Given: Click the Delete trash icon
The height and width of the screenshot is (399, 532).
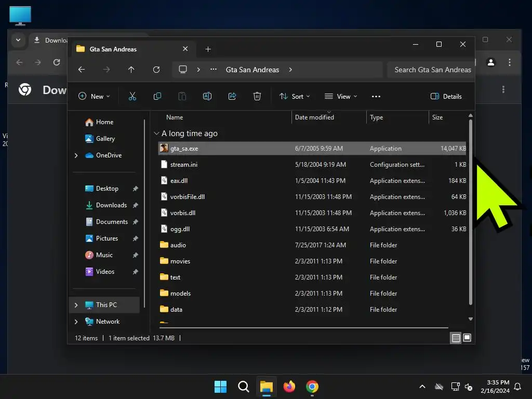Looking at the screenshot, I should 257,96.
